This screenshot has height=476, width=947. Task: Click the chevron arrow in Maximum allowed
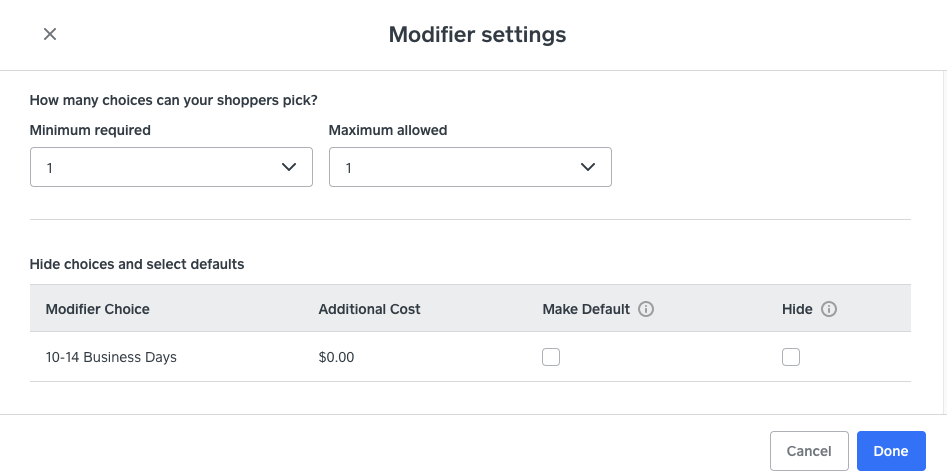588,167
